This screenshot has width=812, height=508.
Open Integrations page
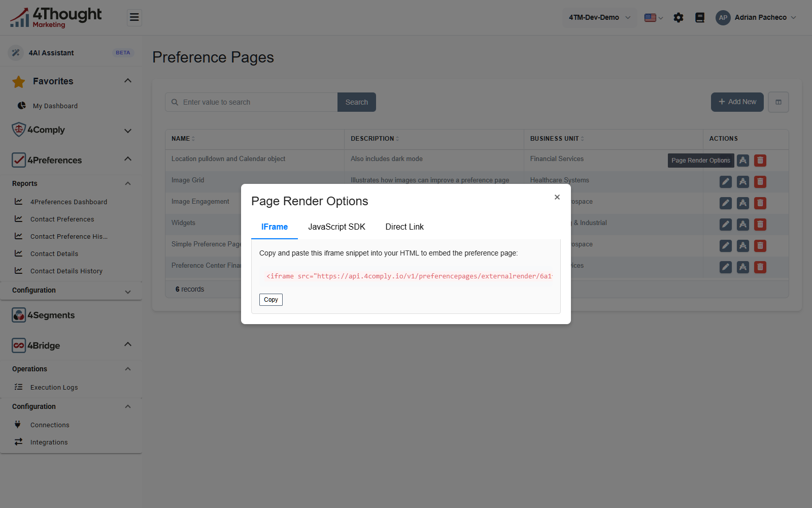coord(49,442)
